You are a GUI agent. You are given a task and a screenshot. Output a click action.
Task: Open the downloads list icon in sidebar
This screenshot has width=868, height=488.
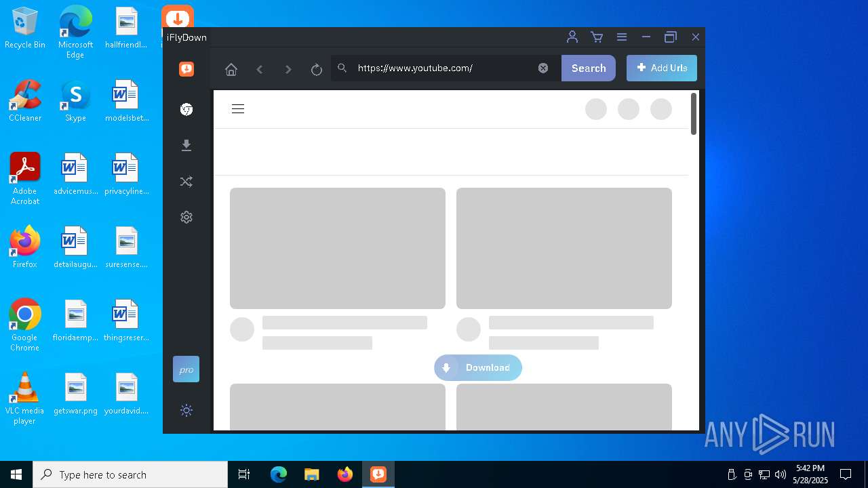[x=186, y=146]
